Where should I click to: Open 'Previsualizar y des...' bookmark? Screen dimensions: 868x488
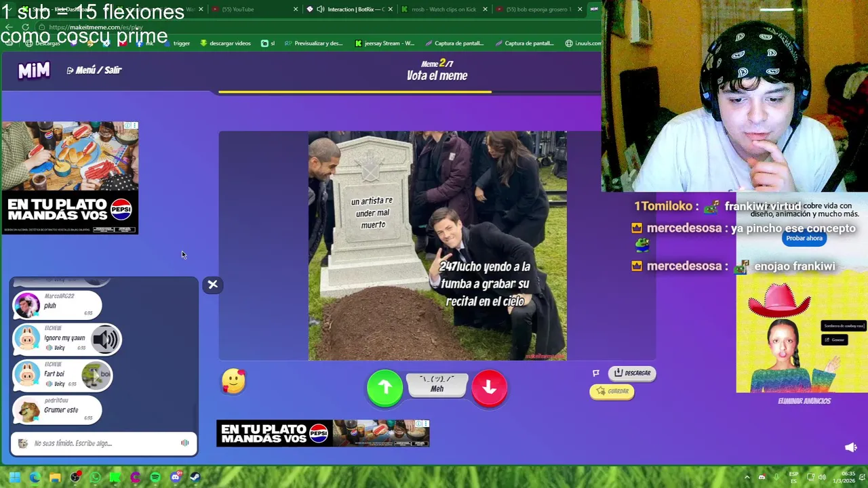pos(313,43)
